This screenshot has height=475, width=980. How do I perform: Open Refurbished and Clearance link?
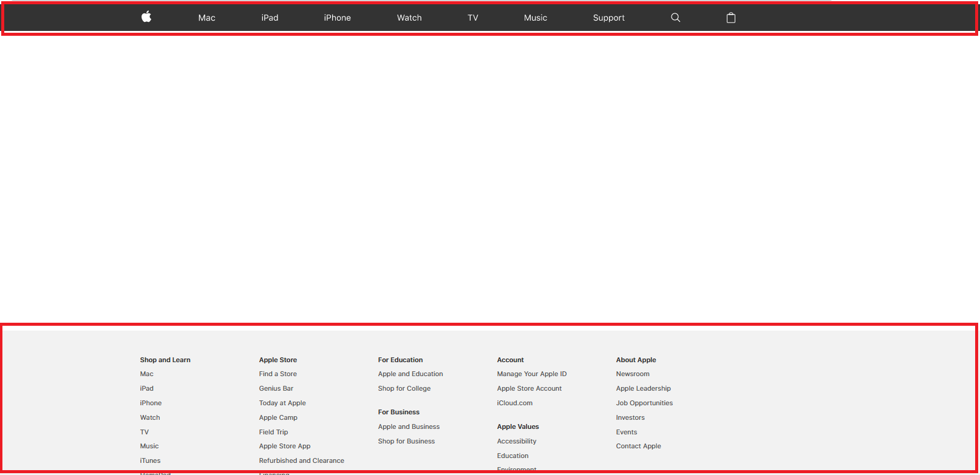301,461
